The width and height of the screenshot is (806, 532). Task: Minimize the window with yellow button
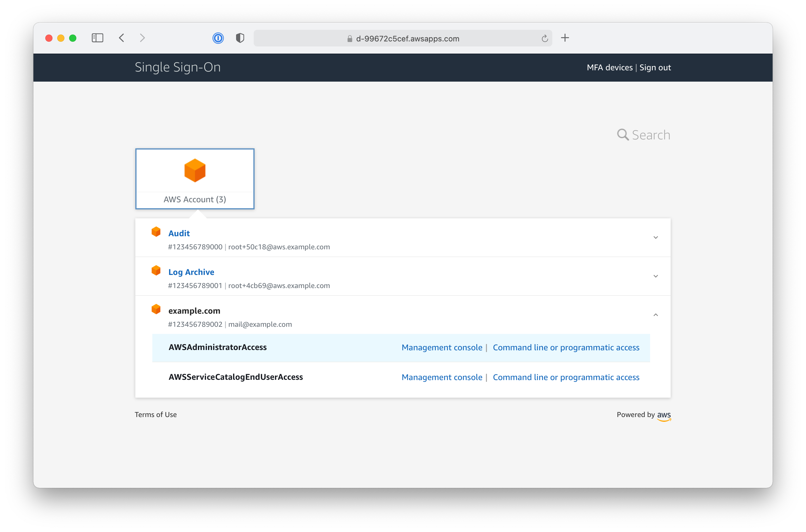coord(61,38)
